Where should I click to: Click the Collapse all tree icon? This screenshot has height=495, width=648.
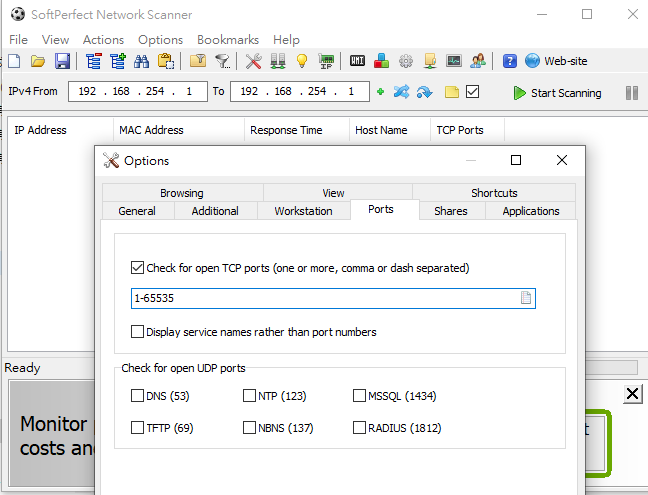tap(94, 61)
